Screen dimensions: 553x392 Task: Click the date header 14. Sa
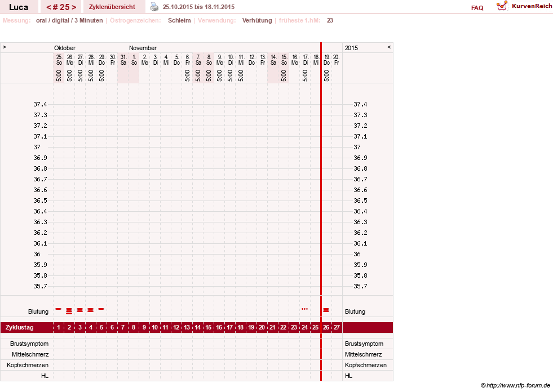point(273,60)
